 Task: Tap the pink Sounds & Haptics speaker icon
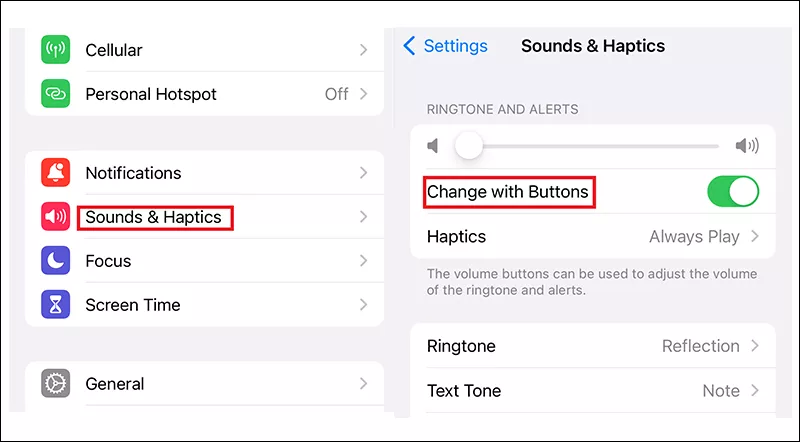pyautogui.click(x=56, y=216)
